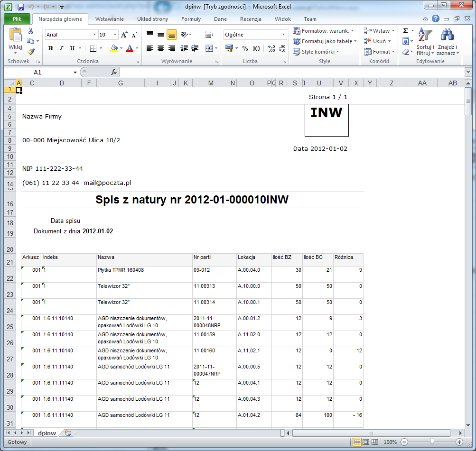Open the Ogólne number format dropdown

(x=284, y=35)
